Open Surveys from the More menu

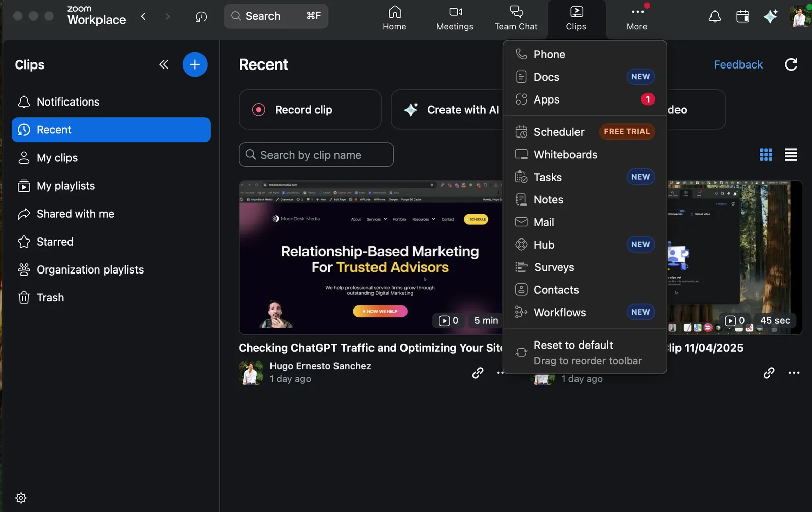point(585,267)
